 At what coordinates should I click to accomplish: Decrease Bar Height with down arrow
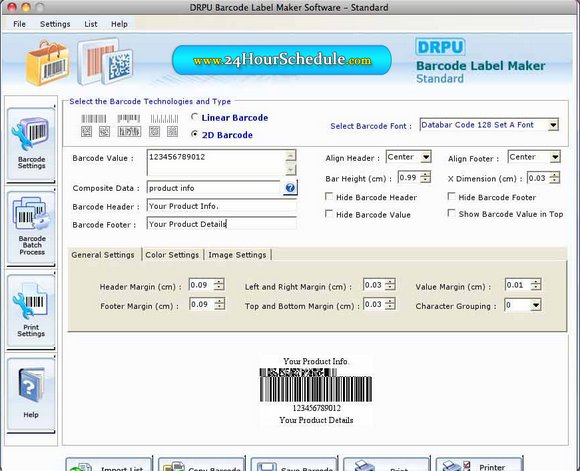(x=426, y=180)
